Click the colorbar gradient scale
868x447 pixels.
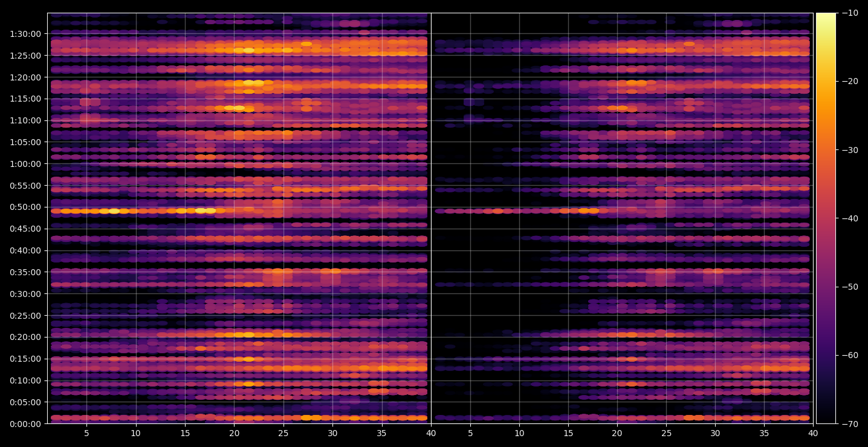[x=826, y=218]
